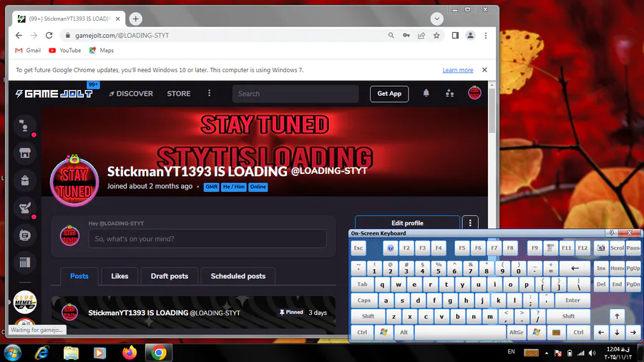Open the tab search dropdown arrow
The image size is (644, 362).
(x=437, y=19)
